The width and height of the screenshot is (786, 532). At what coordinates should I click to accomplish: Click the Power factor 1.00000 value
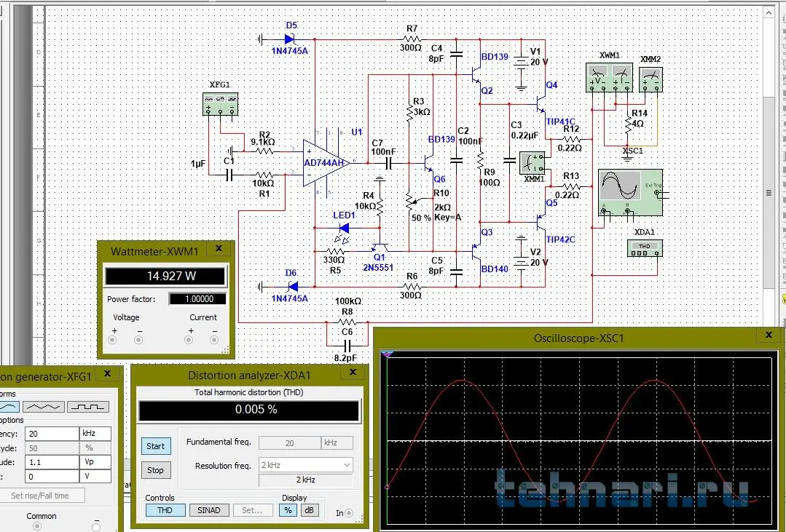[197, 299]
